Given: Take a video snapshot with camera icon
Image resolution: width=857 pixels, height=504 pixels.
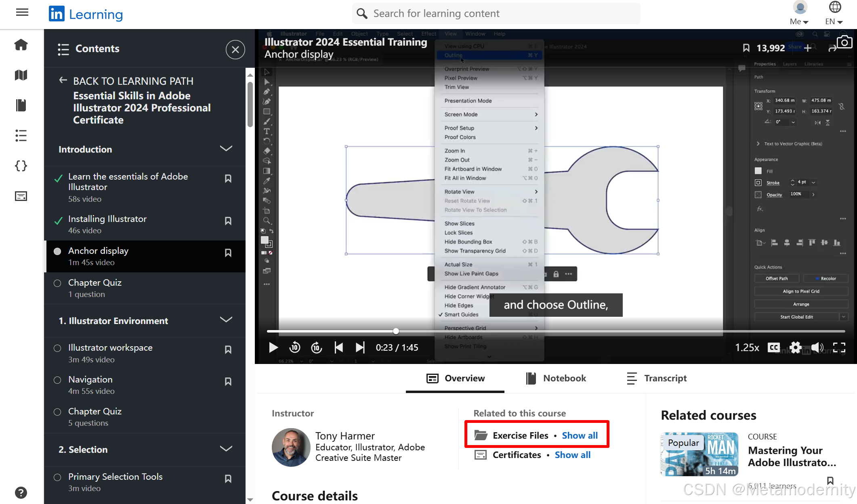Looking at the screenshot, I should pos(844,42).
